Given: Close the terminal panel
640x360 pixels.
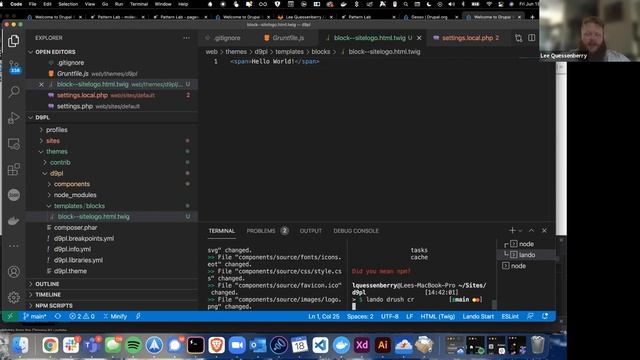Looking at the screenshot, I should 544,231.
